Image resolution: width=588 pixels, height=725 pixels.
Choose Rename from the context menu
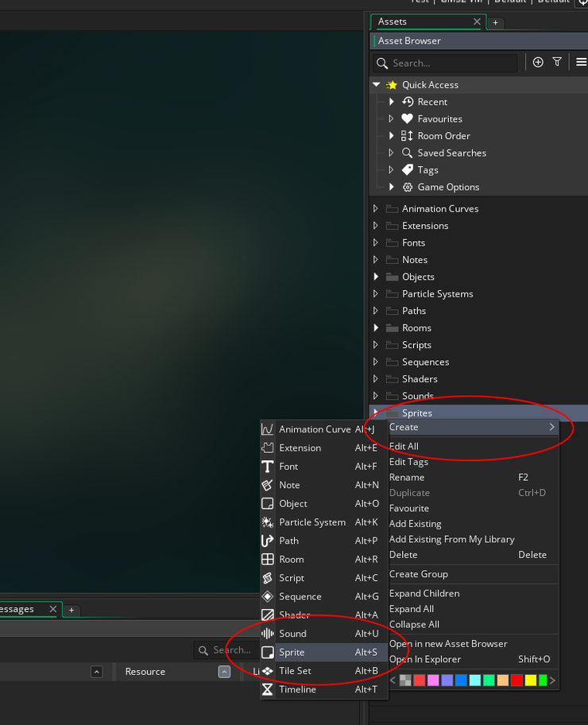pyautogui.click(x=407, y=478)
